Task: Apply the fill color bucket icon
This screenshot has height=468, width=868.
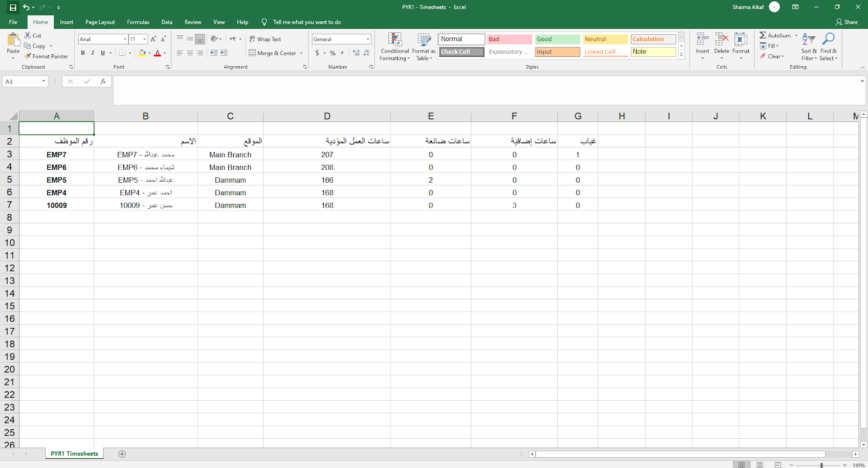Action: [x=142, y=53]
